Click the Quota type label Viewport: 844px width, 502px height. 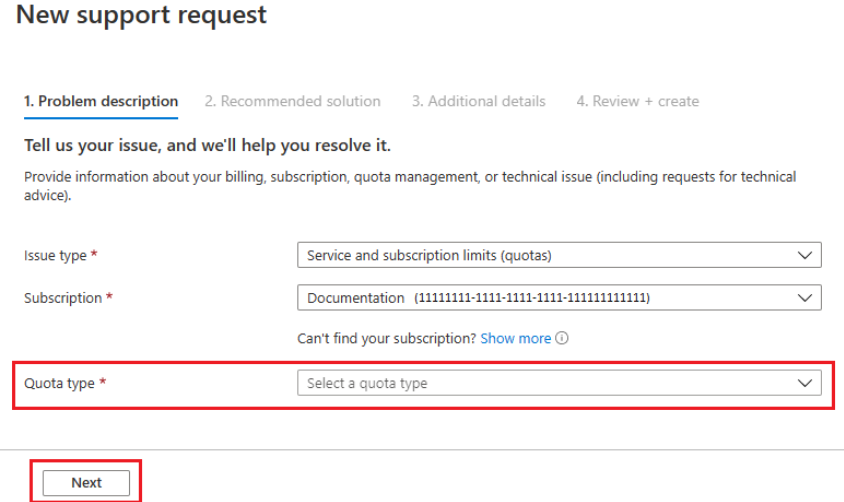coord(59,383)
